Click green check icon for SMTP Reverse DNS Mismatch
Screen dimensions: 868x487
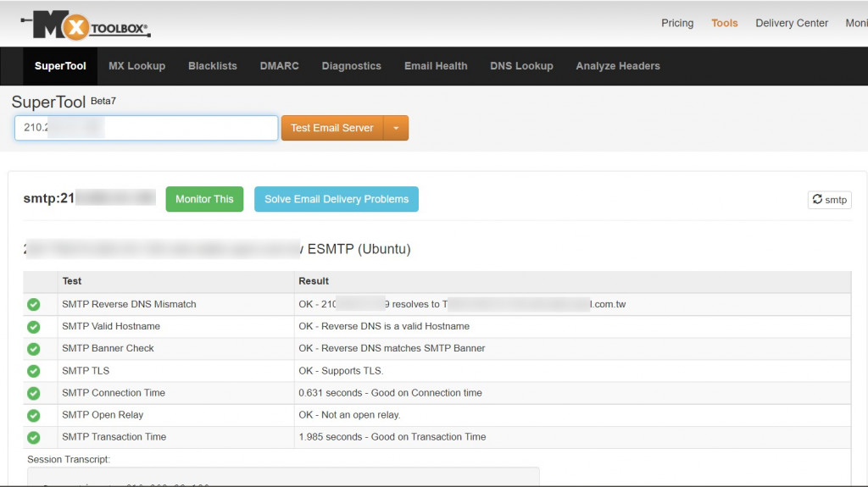tap(34, 304)
